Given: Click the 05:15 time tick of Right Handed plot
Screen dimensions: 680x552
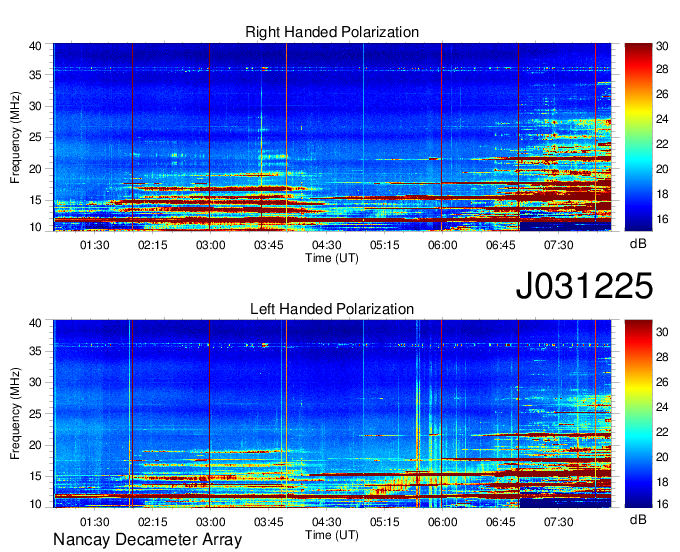Looking at the screenshot, I should coord(385,245).
